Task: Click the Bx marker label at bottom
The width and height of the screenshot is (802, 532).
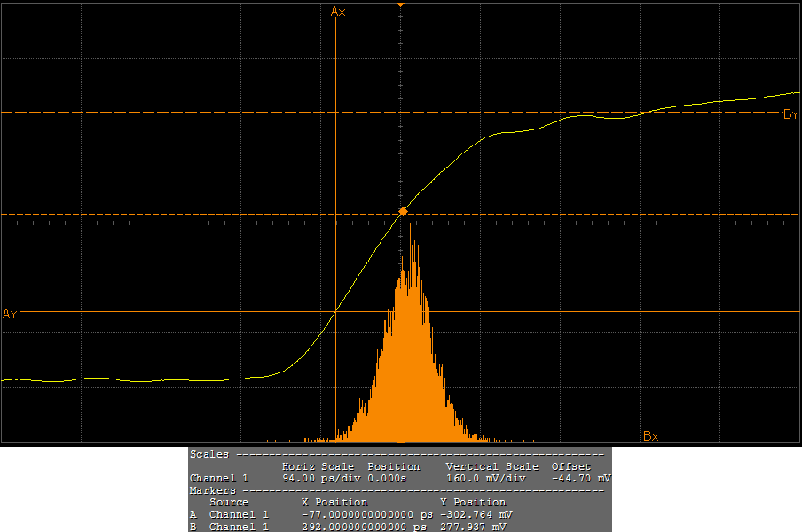Action: click(x=651, y=436)
